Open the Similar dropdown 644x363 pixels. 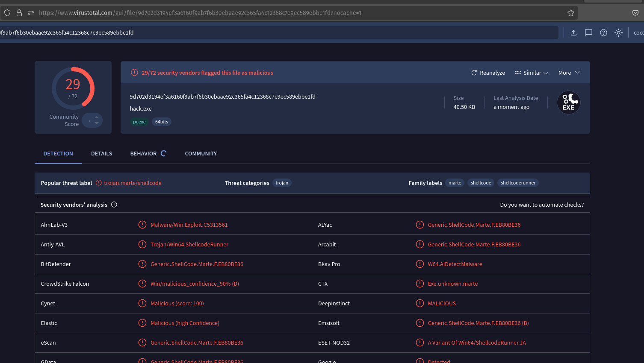coord(532,73)
